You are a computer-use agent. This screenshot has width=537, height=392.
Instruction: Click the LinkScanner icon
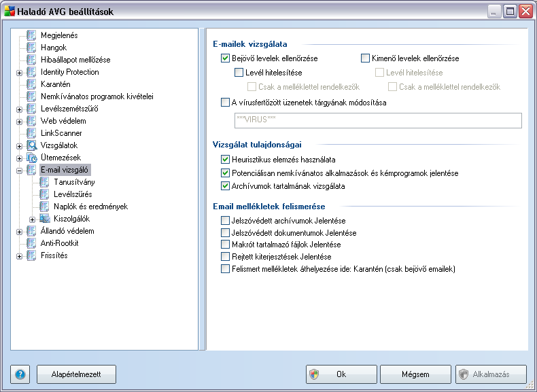click(31, 133)
